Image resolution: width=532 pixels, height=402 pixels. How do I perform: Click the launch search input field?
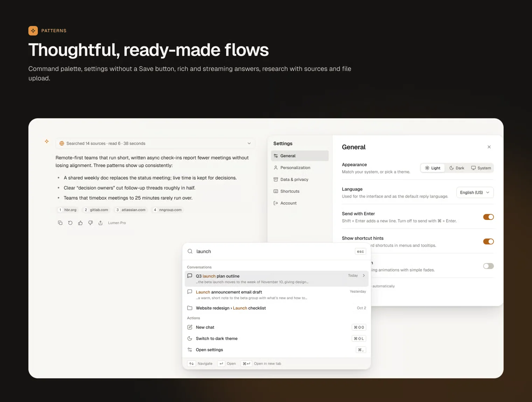coord(273,251)
